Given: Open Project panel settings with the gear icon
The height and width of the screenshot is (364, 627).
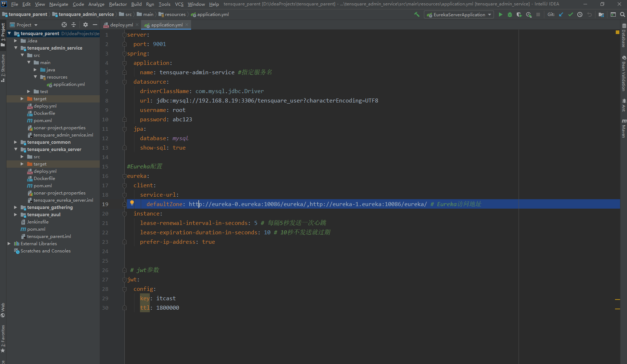Looking at the screenshot, I should tap(86, 25).
